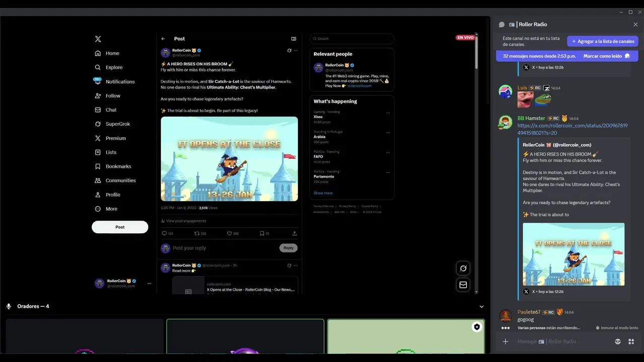
Task: Click the Lists icon in sidebar
Action: (98, 152)
